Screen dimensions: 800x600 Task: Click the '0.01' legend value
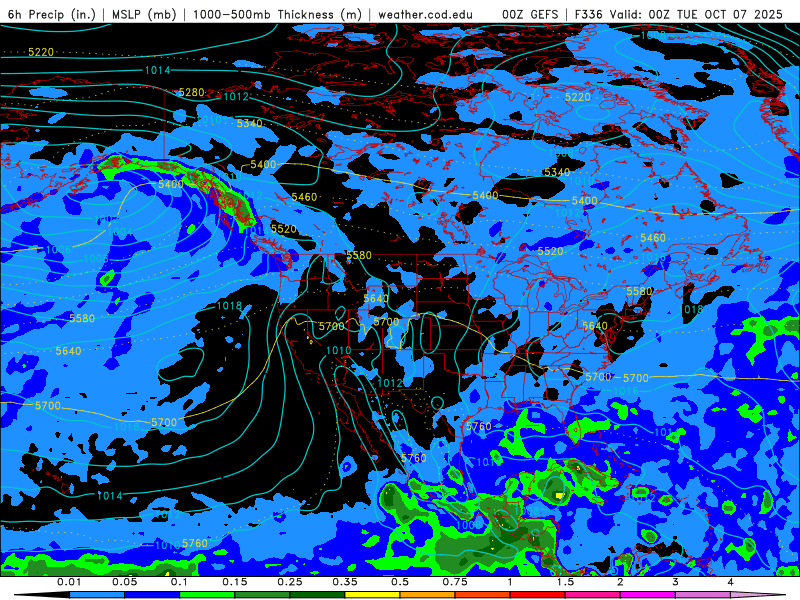[69, 582]
